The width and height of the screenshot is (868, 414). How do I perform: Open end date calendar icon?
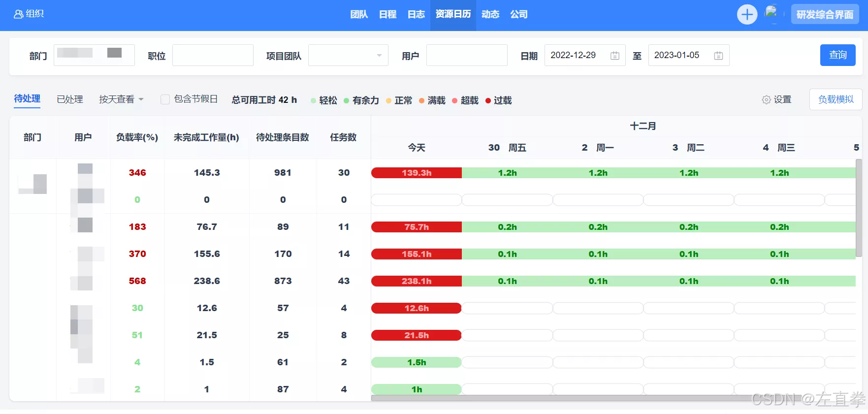pos(718,56)
